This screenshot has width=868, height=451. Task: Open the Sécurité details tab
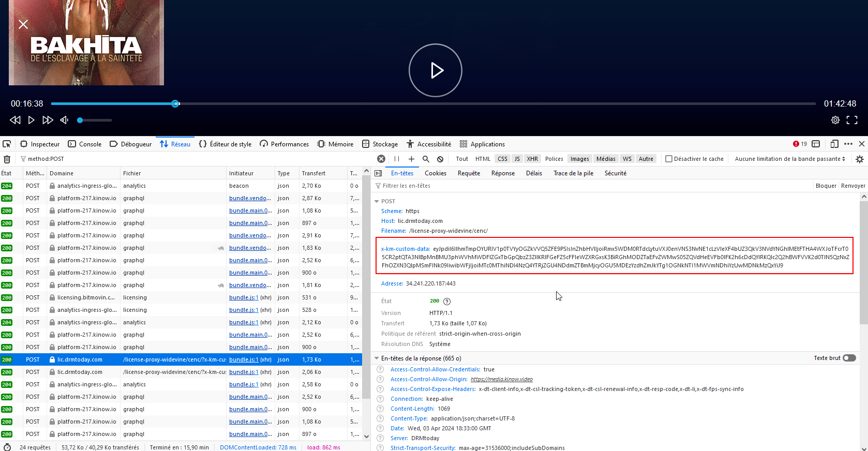tap(616, 173)
